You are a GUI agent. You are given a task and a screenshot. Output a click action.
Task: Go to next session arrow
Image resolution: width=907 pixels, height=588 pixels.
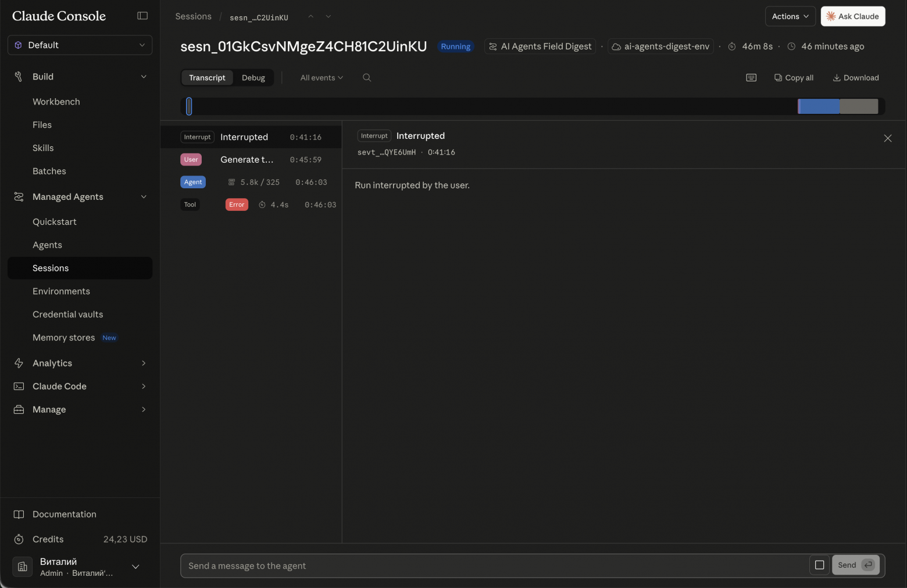[328, 16]
